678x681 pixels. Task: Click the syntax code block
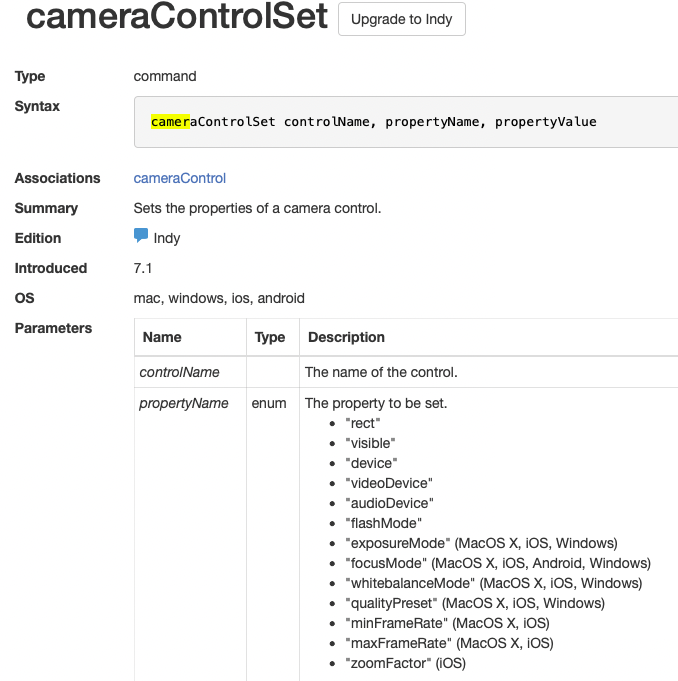click(x=405, y=122)
